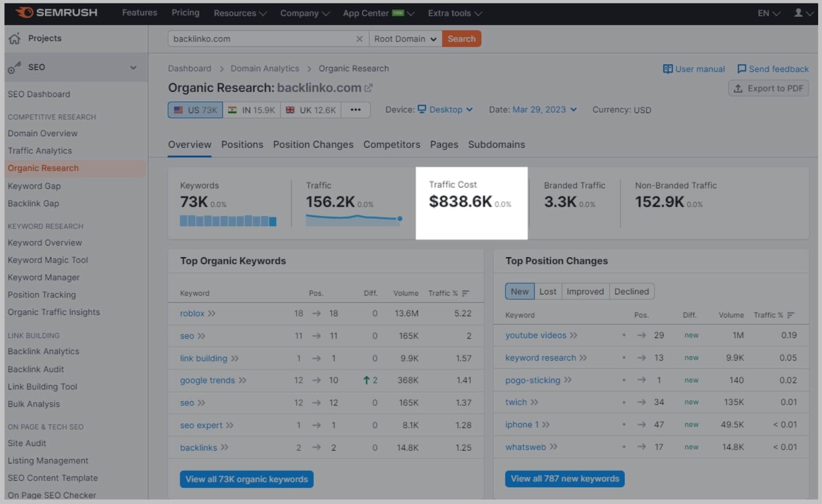Open the Device Desktop dropdown
Screen dimensions: 822x504
[x=445, y=109]
